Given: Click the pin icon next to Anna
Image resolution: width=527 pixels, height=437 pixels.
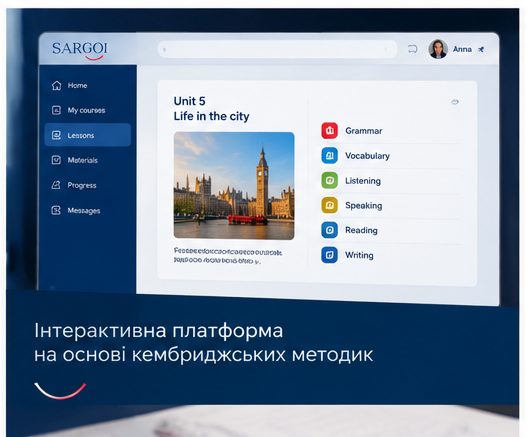Looking at the screenshot, I should tap(481, 49).
